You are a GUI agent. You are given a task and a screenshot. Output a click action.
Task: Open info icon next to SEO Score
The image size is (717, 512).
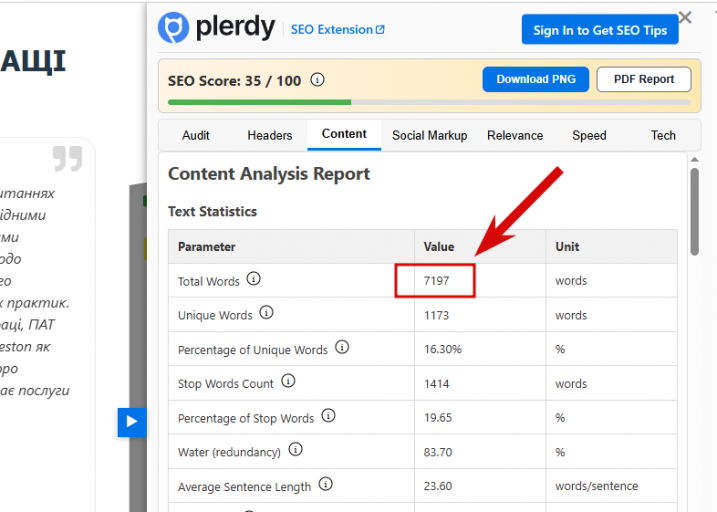(x=317, y=80)
